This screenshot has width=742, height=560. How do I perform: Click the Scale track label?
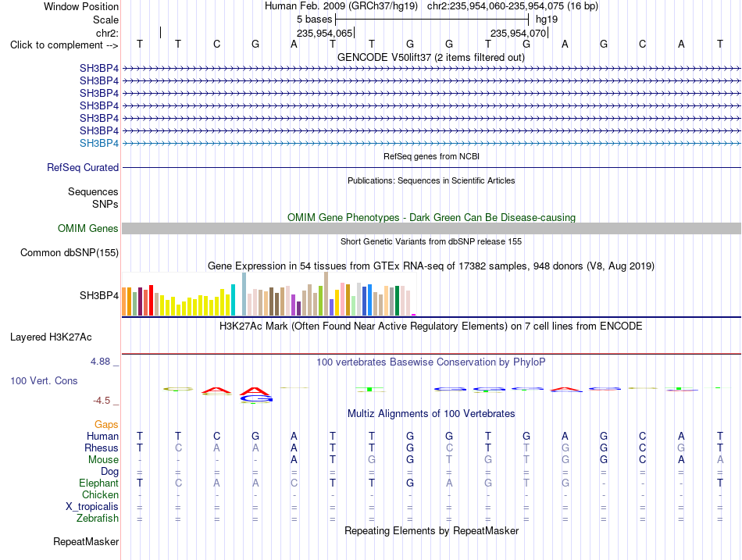[x=105, y=20]
